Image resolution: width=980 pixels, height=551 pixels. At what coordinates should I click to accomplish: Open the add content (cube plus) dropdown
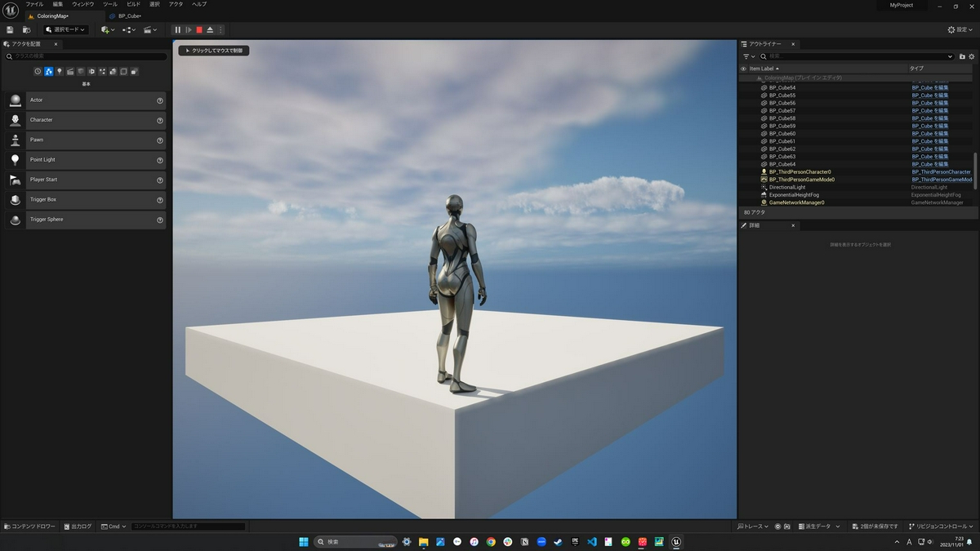(x=108, y=29)
